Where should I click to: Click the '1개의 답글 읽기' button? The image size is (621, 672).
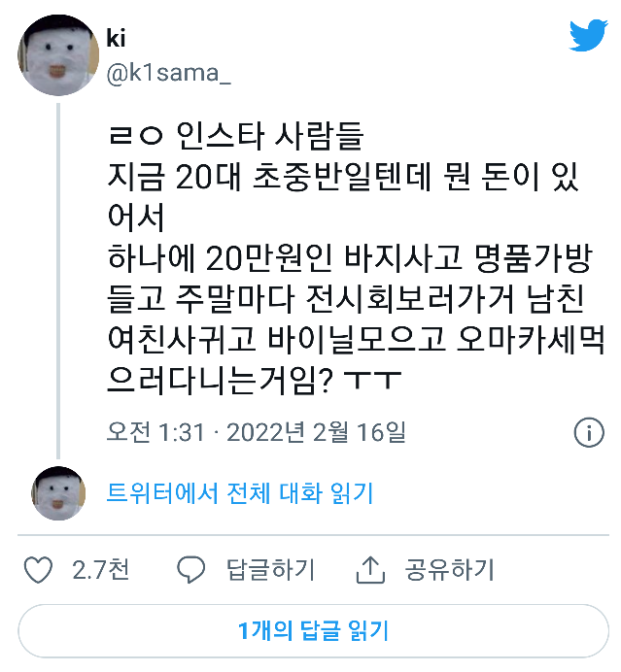click(x=313, y=630)
